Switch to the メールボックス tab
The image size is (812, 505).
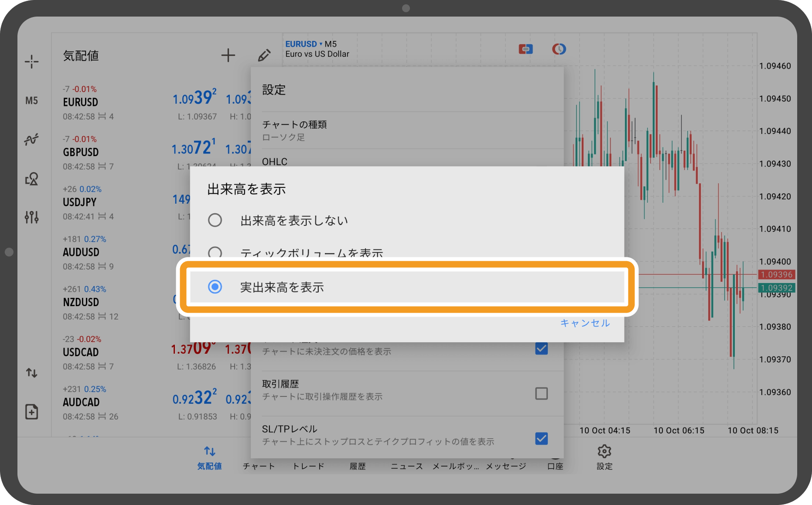point(456,466)
